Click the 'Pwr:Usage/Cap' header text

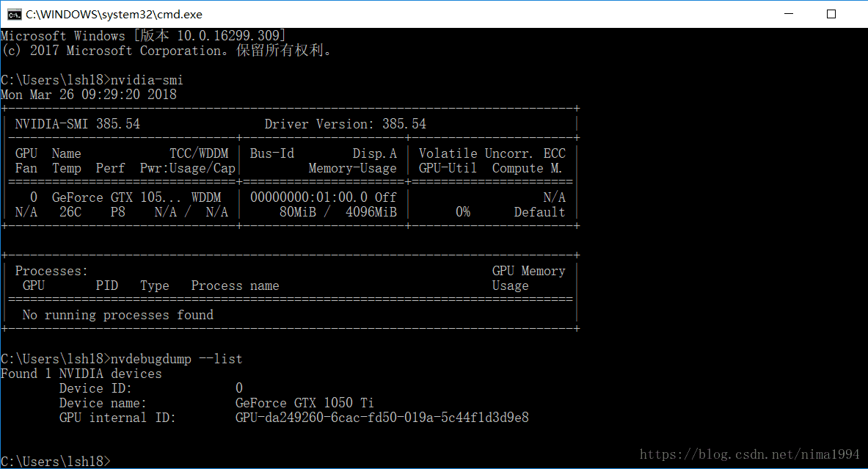coord(188,168)
